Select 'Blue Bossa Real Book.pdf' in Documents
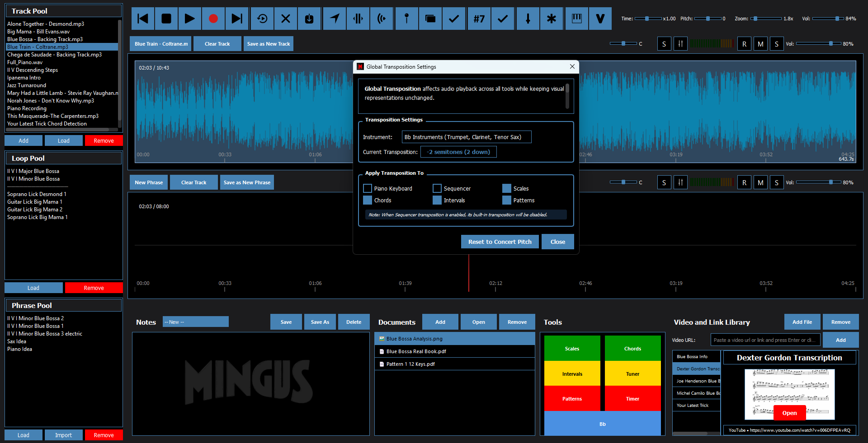 416,351
